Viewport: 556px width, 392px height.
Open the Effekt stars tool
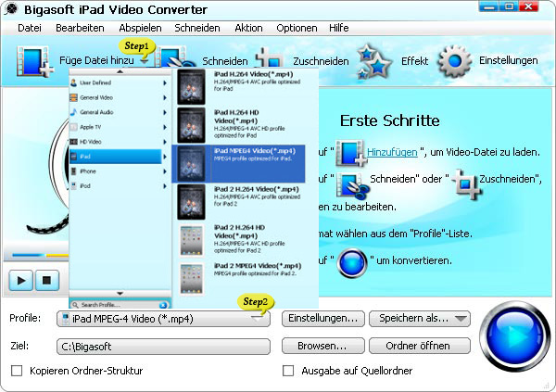pyautogui.click(x=374, y=61)
